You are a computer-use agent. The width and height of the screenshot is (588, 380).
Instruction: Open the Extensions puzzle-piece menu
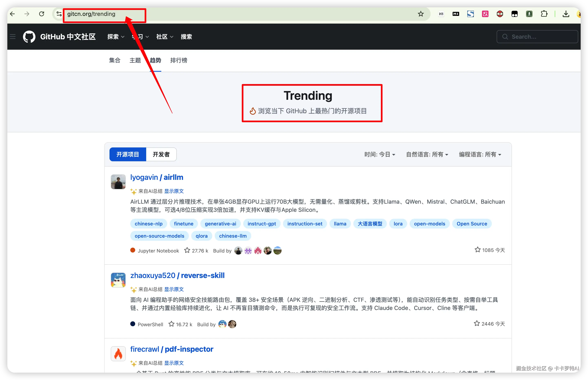pos(544,14)
